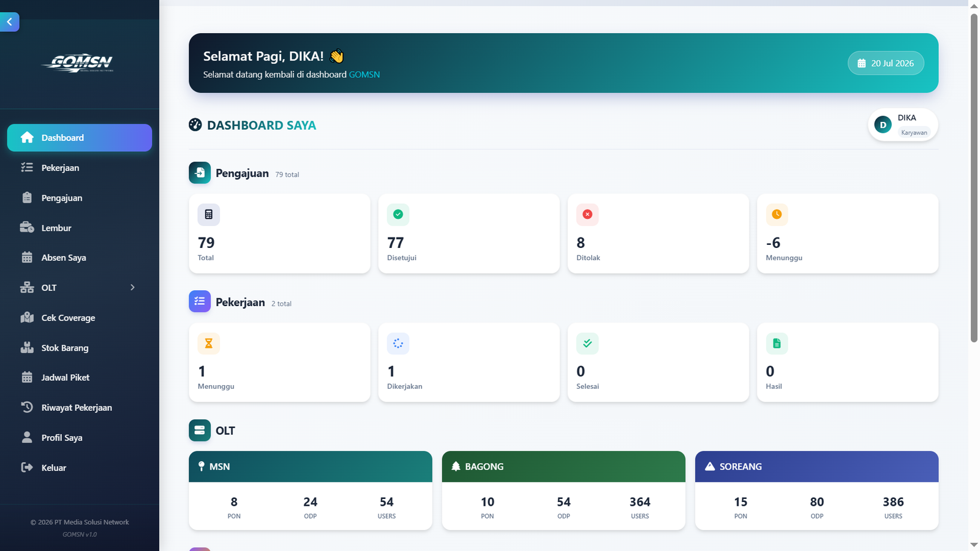Collapse sidebar with the back arrow button

coord(9,22)
